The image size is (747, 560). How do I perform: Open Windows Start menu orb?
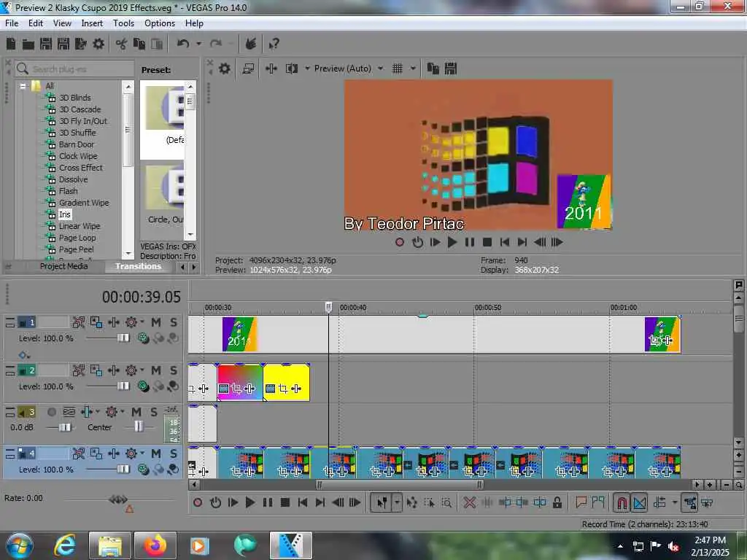[19, 545]
